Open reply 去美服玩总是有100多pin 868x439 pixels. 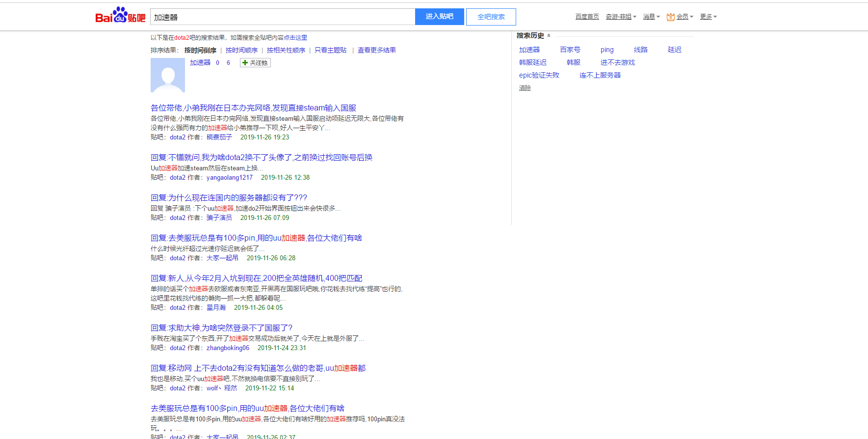pos(256,238)
